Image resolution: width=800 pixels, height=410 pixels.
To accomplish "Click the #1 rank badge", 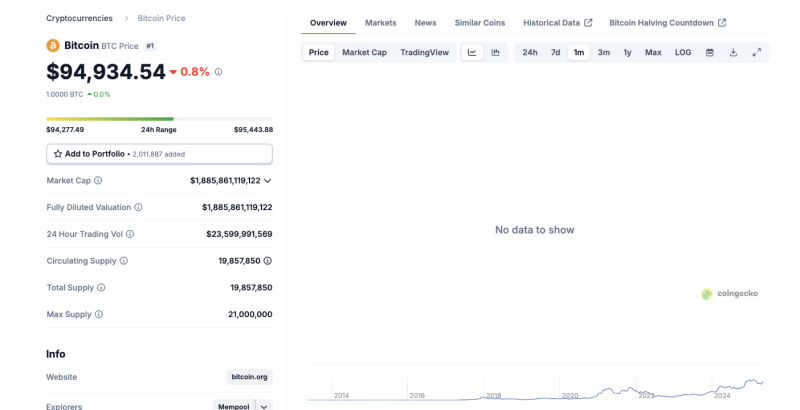I will [x=150, y=46].
